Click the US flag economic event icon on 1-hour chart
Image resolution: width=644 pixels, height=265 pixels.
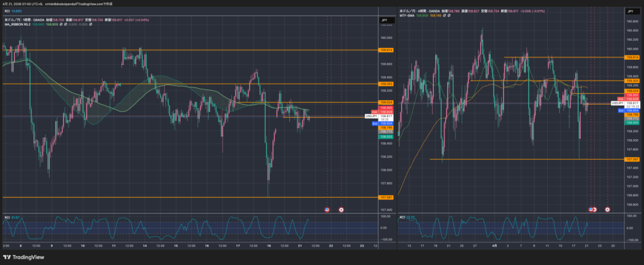[x=327, y=209]
